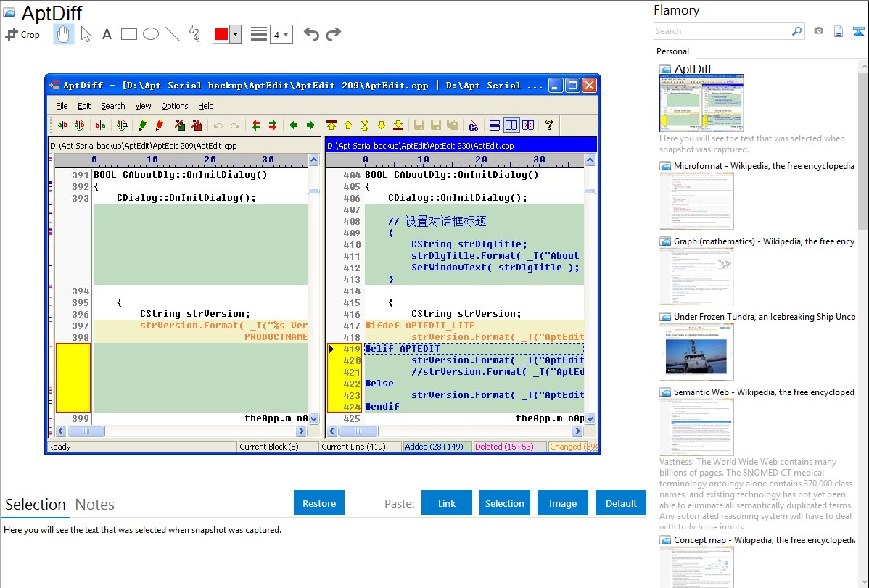Open the AptDiff snapshot thumbnail
The image size is (869, 588).
pos(701,102)
